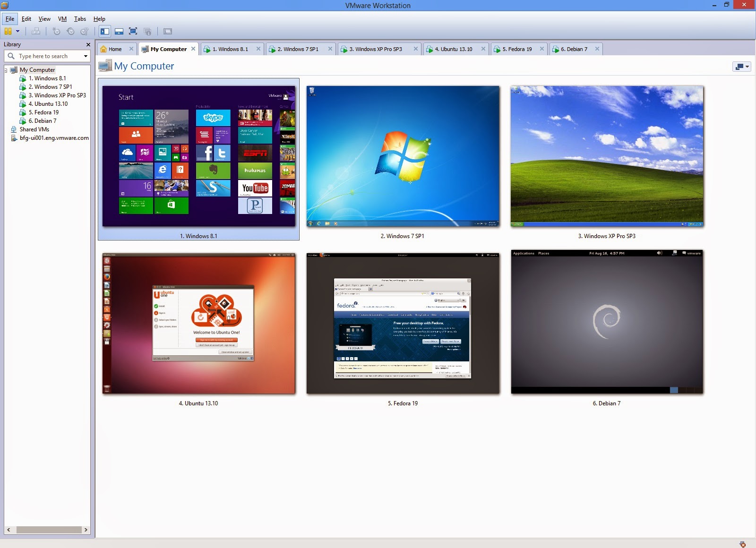Enter full screen mode via toolbar icon
This screenshot has width=756, height=548.
pos(133,32)
